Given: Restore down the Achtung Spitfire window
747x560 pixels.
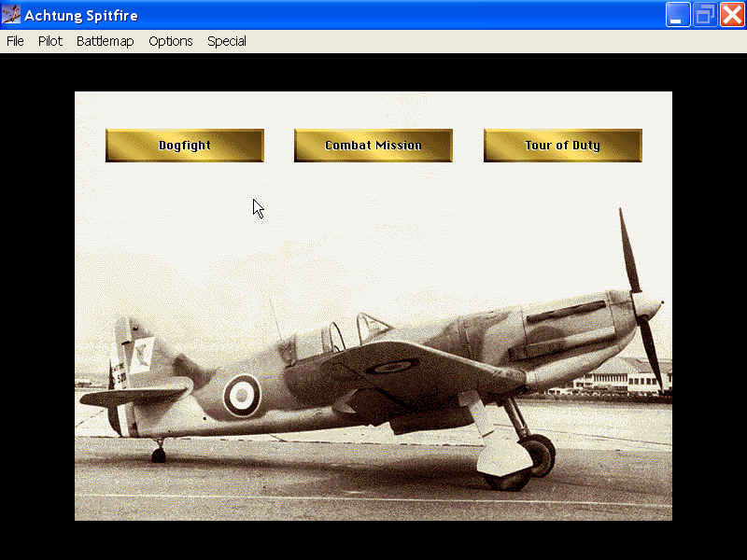Looking at the screenshot, I should [x=705, y=15].
